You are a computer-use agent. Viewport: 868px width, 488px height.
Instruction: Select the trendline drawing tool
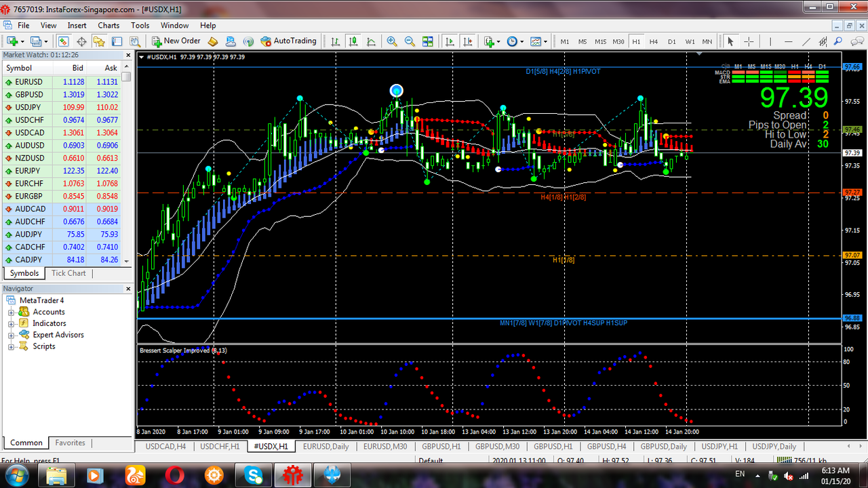[x=806, y=41]
